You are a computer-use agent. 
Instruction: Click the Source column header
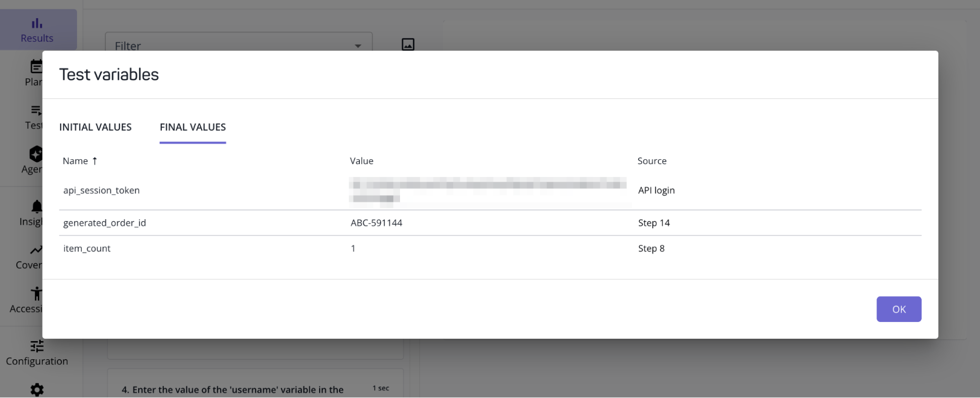(652, 161)
